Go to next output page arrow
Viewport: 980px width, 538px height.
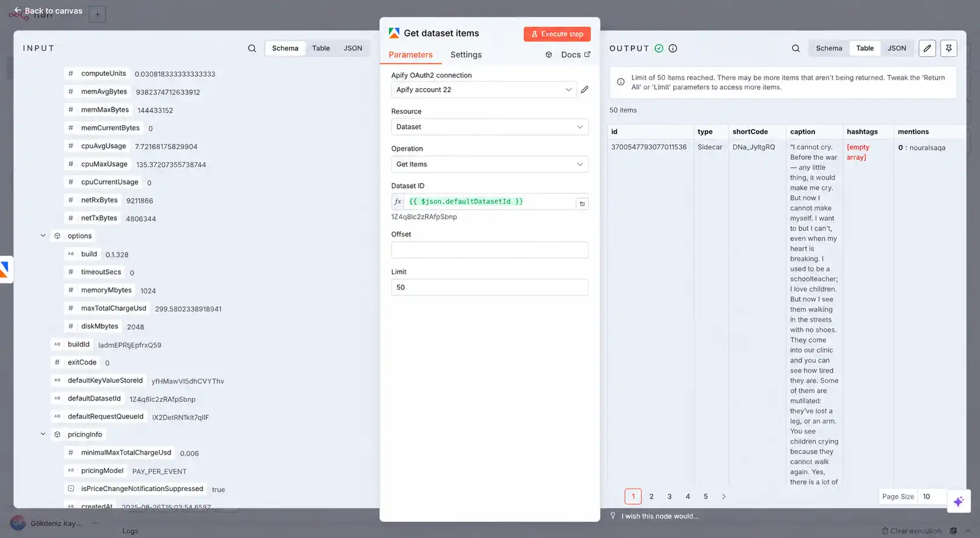coord(724,497)
